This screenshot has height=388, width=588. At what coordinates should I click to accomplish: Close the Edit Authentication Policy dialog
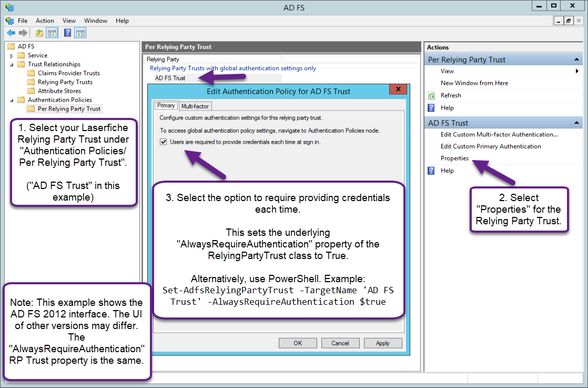pos(398,89)
